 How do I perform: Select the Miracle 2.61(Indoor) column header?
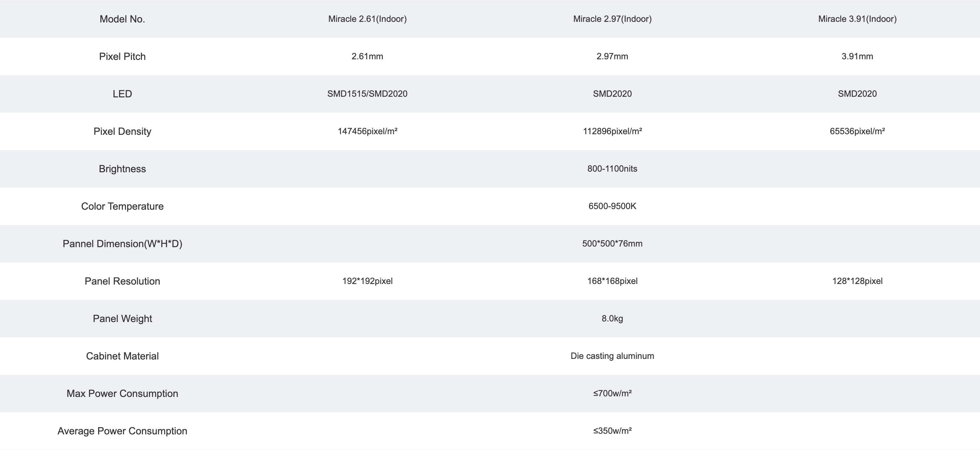point(367,19)
